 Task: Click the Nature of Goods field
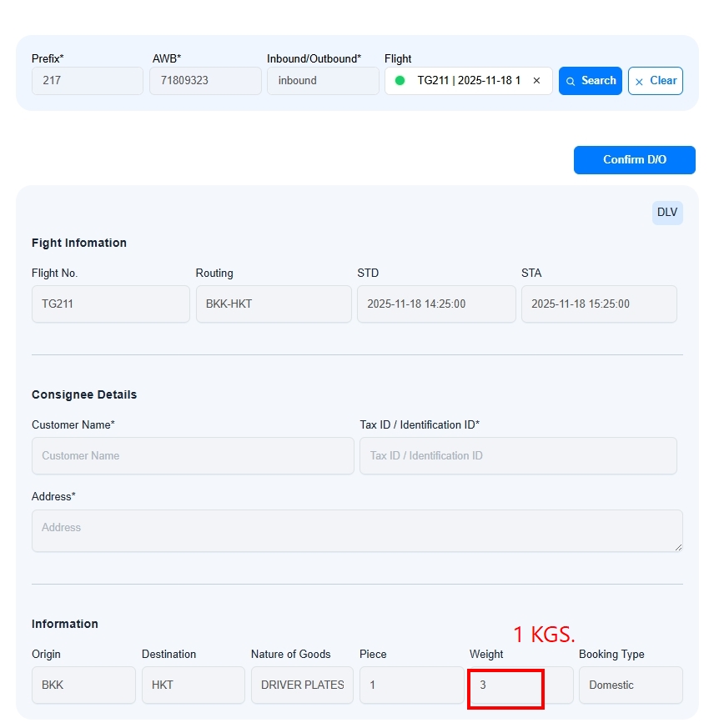[x=302, y=685]
